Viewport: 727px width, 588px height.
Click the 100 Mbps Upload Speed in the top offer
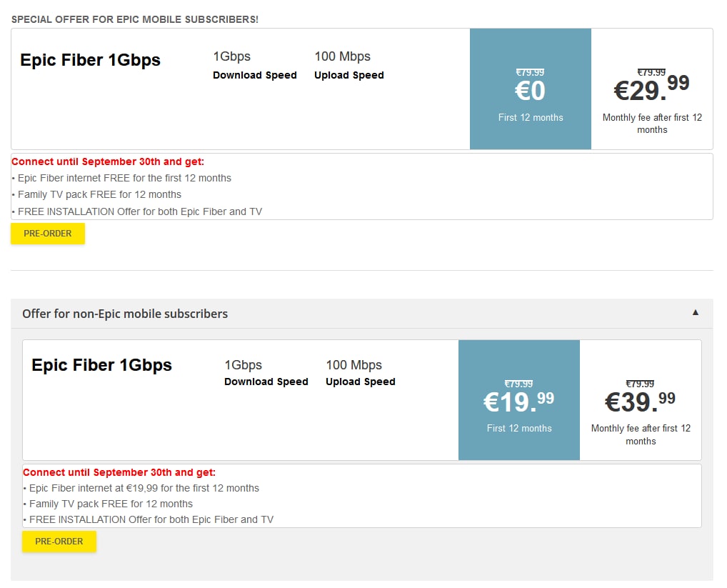349,65
